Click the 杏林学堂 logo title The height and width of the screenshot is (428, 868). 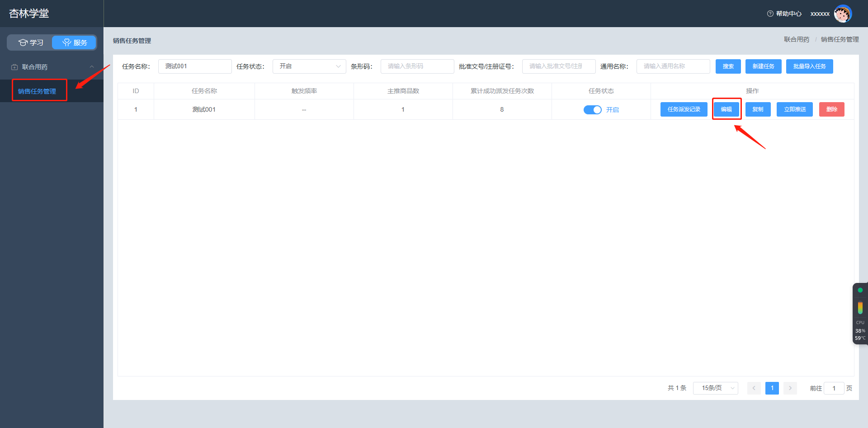(29, 14)
